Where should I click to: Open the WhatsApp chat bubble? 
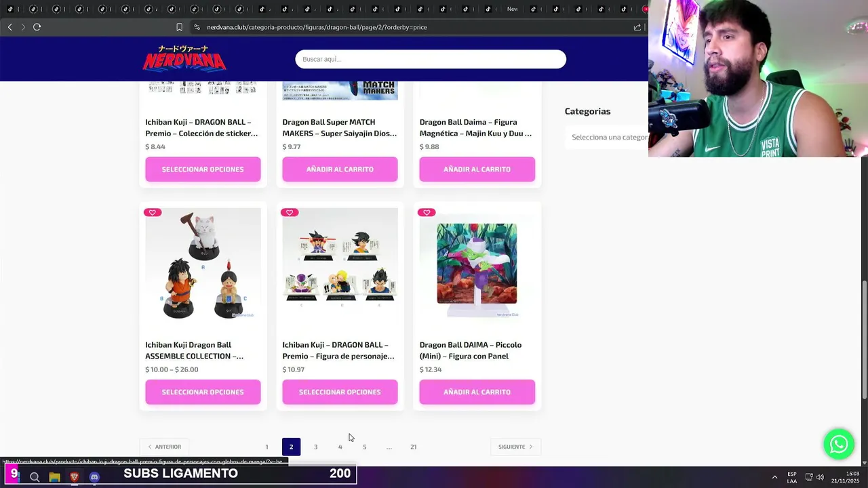coord(839,444)
